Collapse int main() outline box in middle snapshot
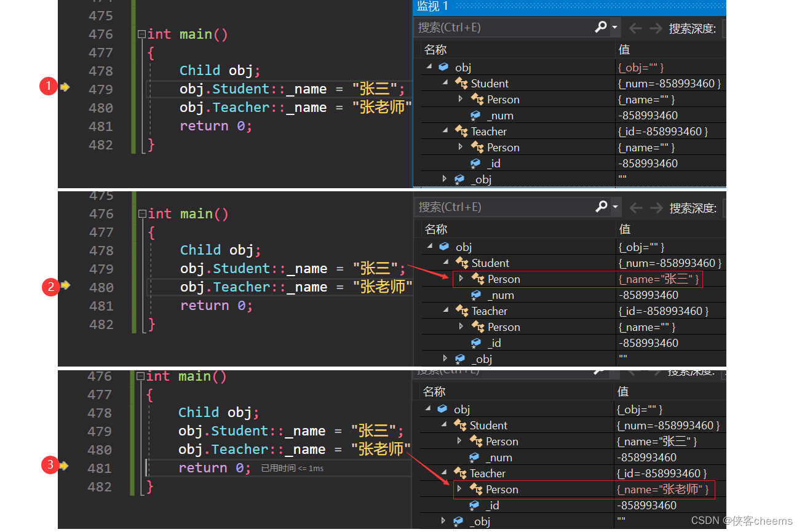 pyautogui.click(x=143, y=214)
